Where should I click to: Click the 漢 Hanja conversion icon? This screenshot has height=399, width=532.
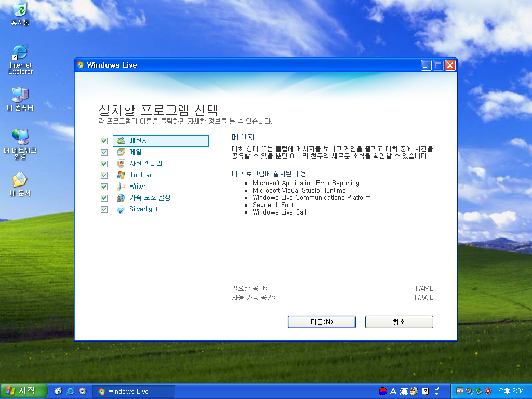tap(403, 391)
